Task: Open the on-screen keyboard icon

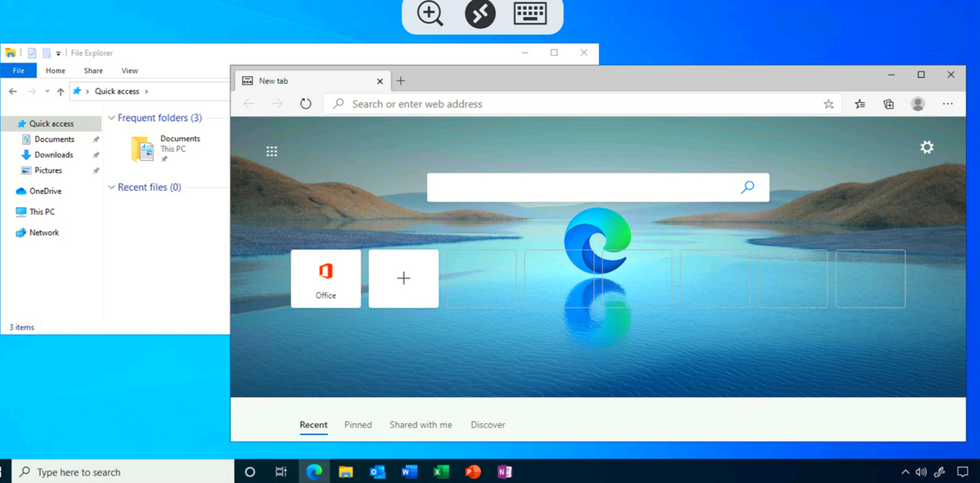Action: pyautogui.click(x=530, y=14)
